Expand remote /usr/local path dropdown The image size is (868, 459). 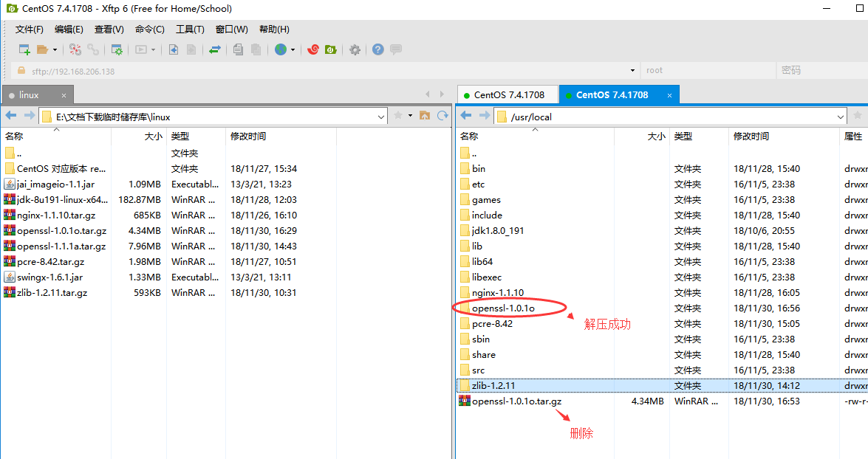(x=841, y=117)
